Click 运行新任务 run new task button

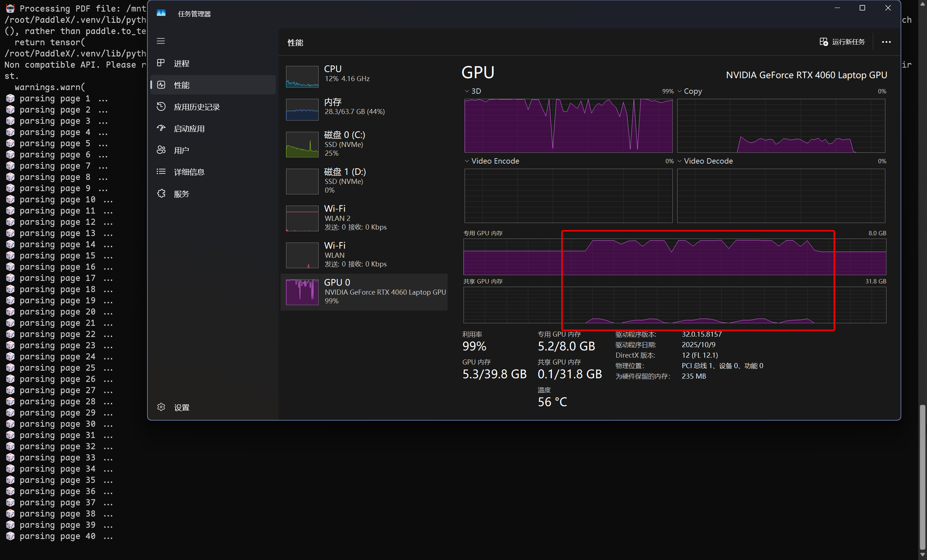pyautogui.click(x=842, y=42)
